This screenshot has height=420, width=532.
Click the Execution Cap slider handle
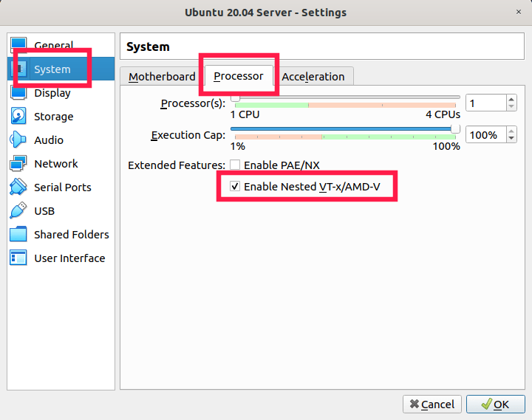point(455,129)
